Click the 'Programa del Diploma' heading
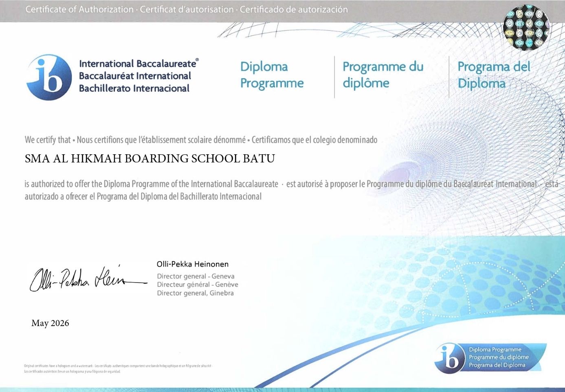This screenshot has width=565, height=392. [494, 75]
